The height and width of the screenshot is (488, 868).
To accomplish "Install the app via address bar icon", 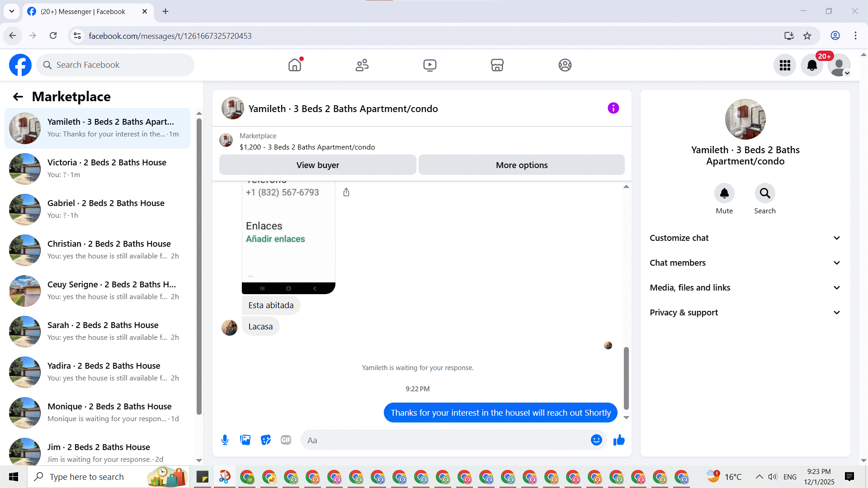I will [x=789, y=36].
